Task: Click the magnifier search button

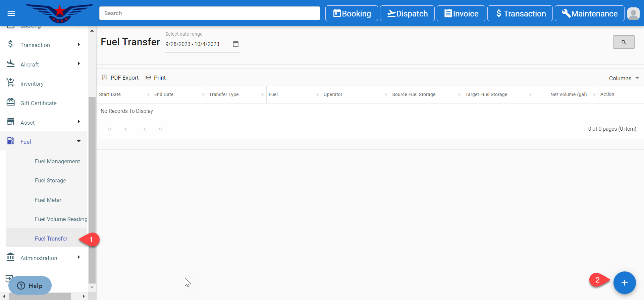Action: click(x=624, y=42)
